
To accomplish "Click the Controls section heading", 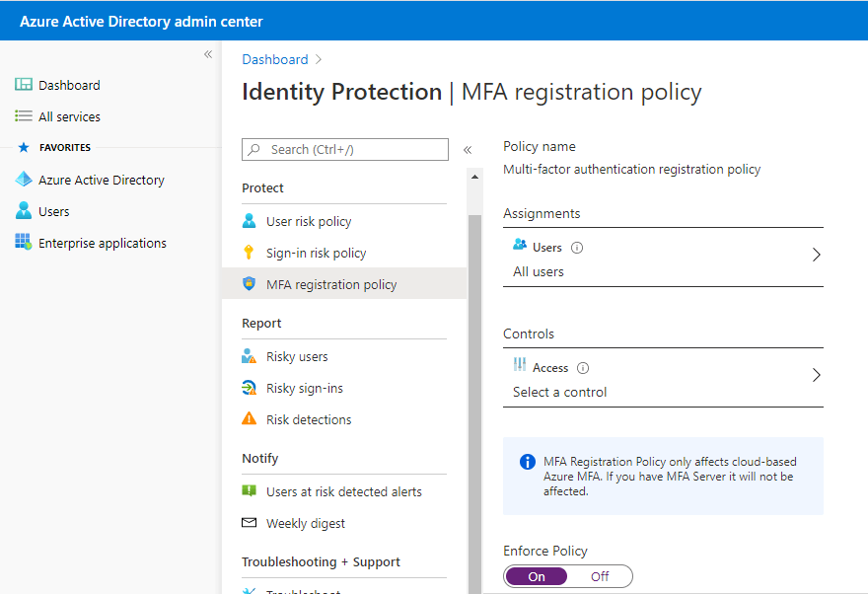I will 528,334.
